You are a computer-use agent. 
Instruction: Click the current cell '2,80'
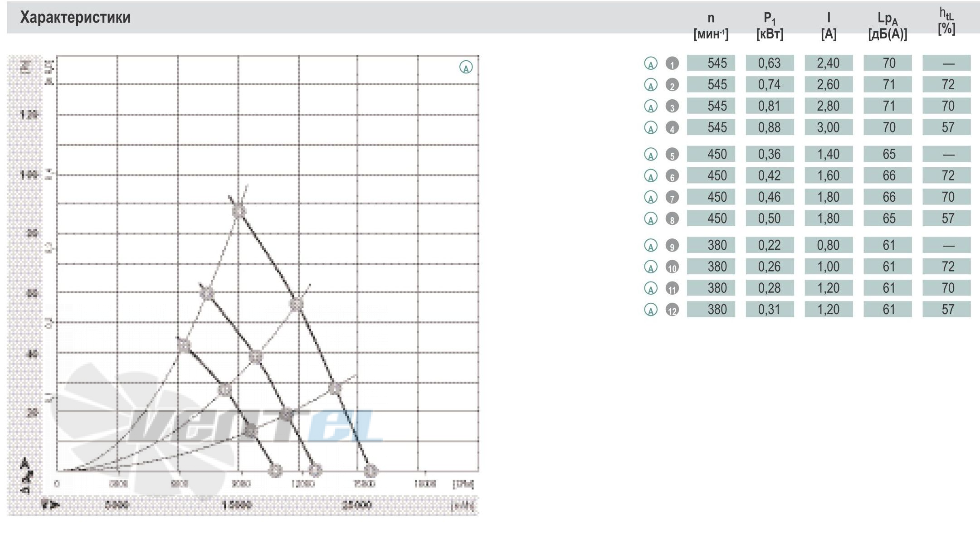829,106
